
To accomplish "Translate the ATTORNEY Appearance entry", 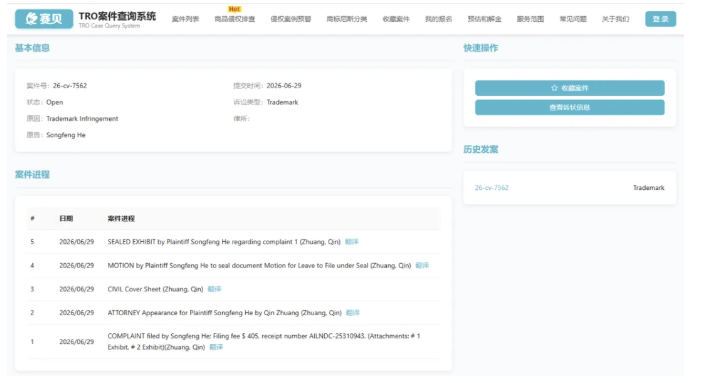I will pos(352,313).
